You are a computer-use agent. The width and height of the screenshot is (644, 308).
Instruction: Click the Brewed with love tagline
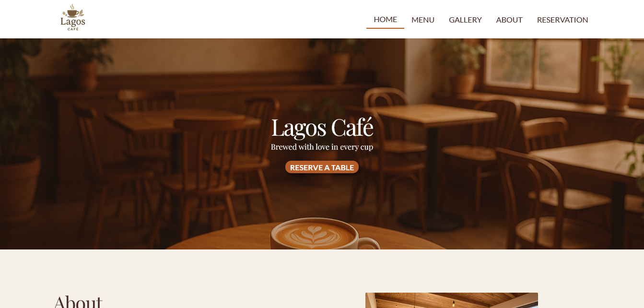click(322, 147)
